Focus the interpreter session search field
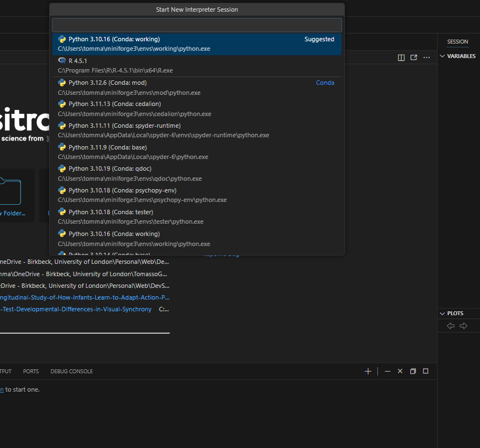This screenshot has height=448, width=480. (196, 25)
